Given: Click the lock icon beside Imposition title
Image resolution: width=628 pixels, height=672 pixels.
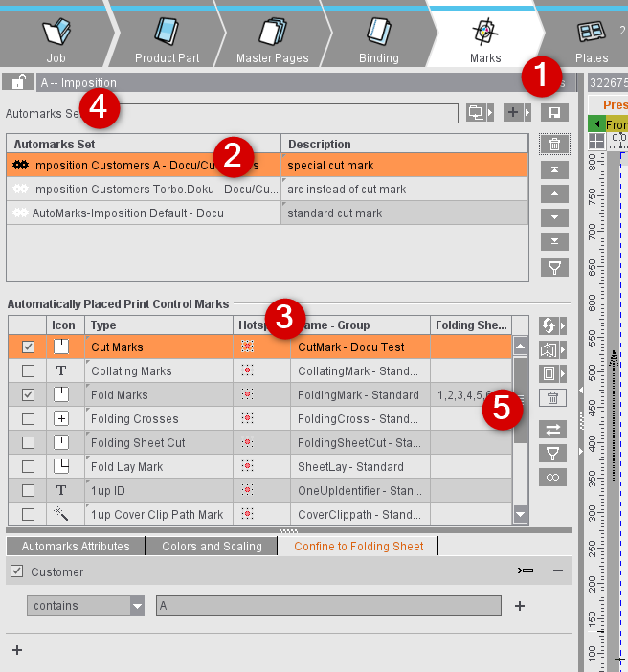Looking at the screenshot, I should [18, 83].
